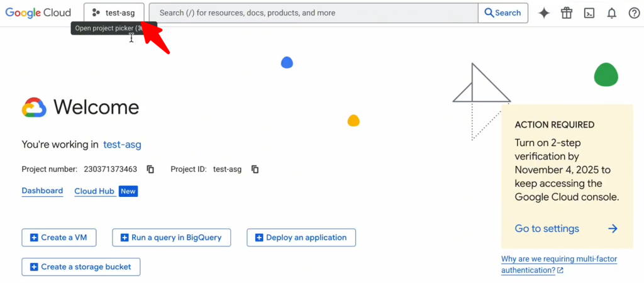Image resolution: width=644 pixels, height=283 pixels.
Task: Click the search input field
Action: [314, 13]
